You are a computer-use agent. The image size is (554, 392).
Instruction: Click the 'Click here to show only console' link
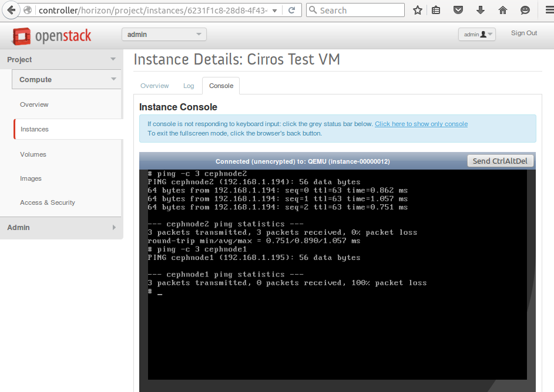pos(421,124)
